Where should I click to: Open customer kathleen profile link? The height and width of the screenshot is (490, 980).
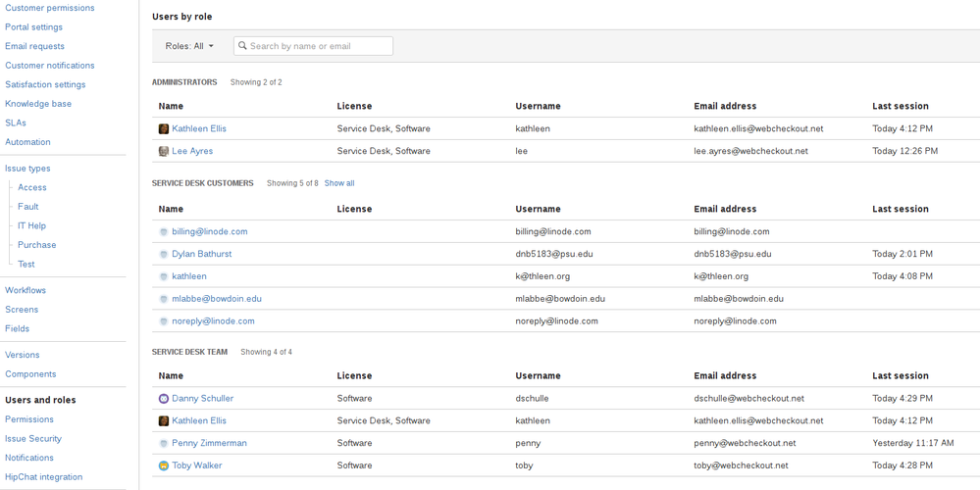(188, 276)
